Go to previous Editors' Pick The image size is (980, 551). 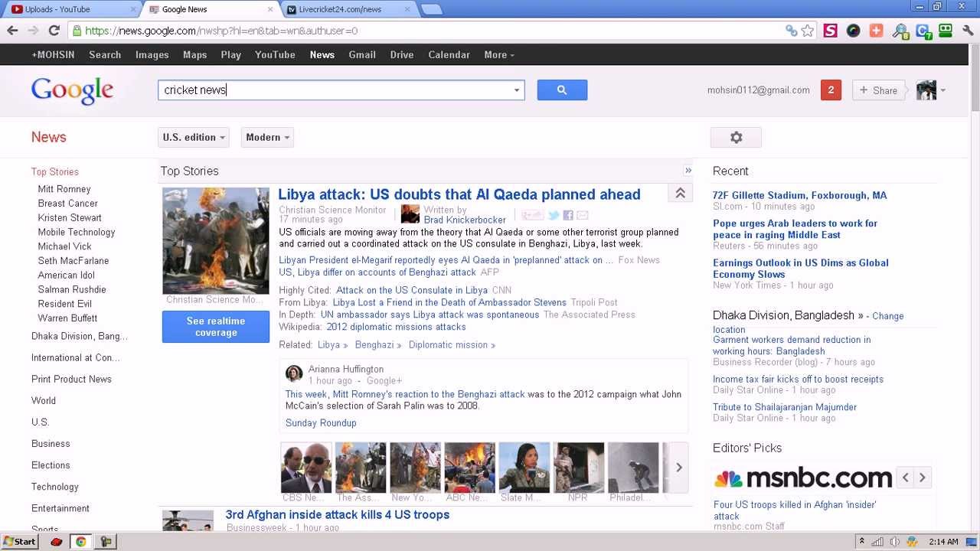click(906, 478)
